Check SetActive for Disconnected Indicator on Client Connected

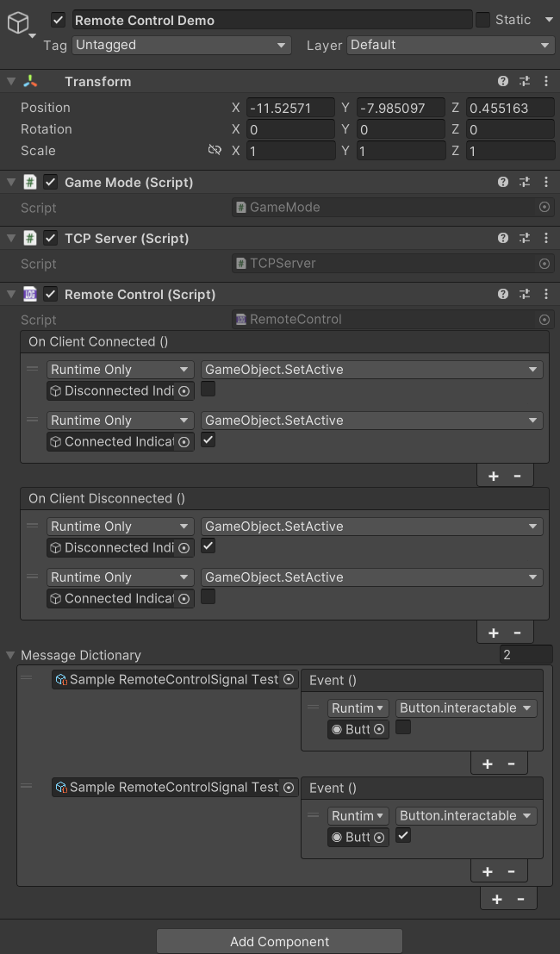[208, 389]
